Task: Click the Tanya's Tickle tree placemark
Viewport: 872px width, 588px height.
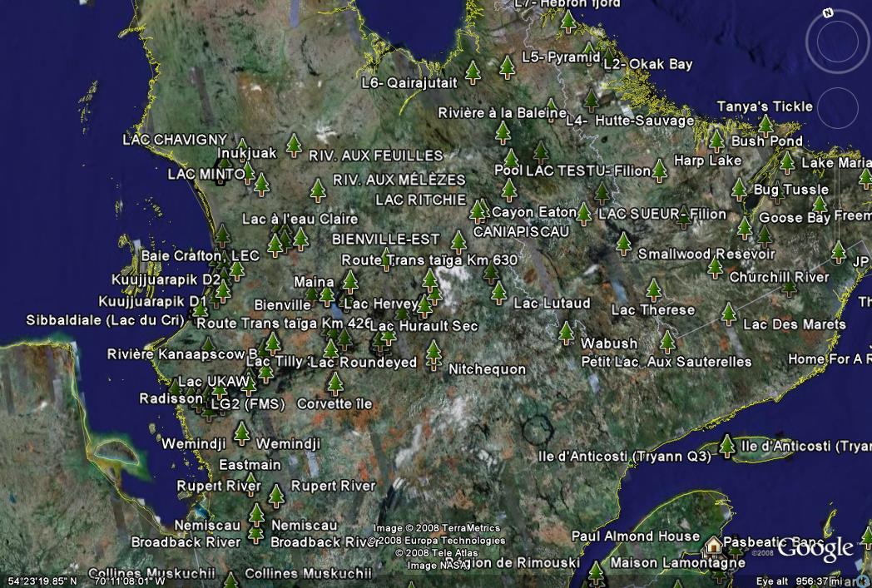Action: click(765, 126)
